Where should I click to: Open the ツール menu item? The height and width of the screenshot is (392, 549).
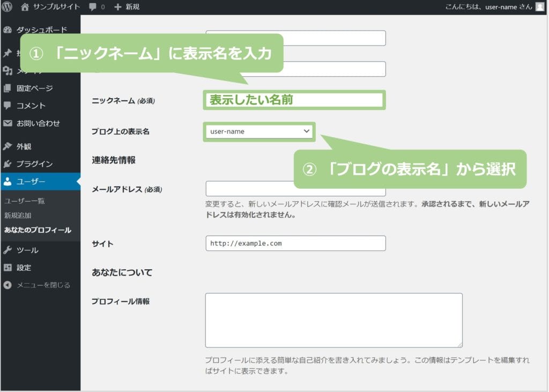click(x=27, y=250)
